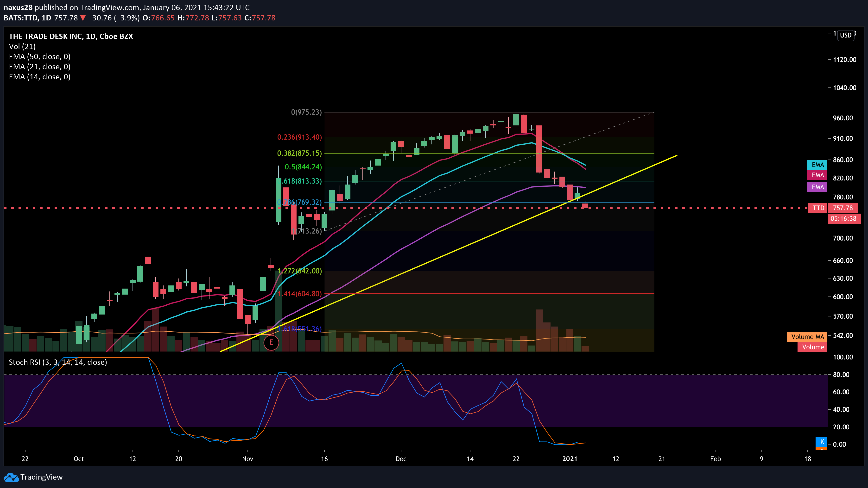Click the Fibonacci "0.236(913.40)" level label
868x488 pixels.
[299, 137]
